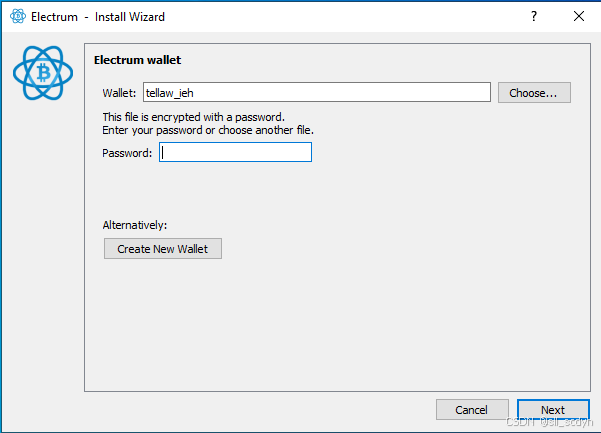Click the 'Wallet:' label
The height and width of the screenshot is (433, 601).
click(x=119, y=93)
